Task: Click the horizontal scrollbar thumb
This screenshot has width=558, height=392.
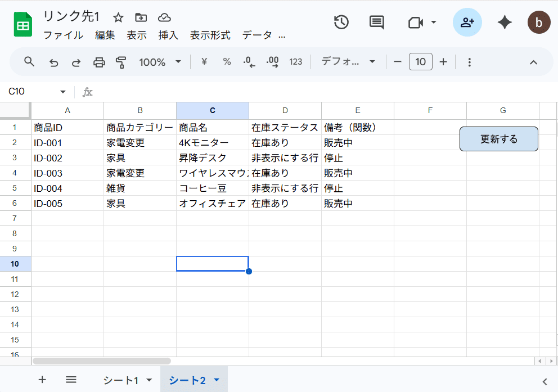Action: 101,361
